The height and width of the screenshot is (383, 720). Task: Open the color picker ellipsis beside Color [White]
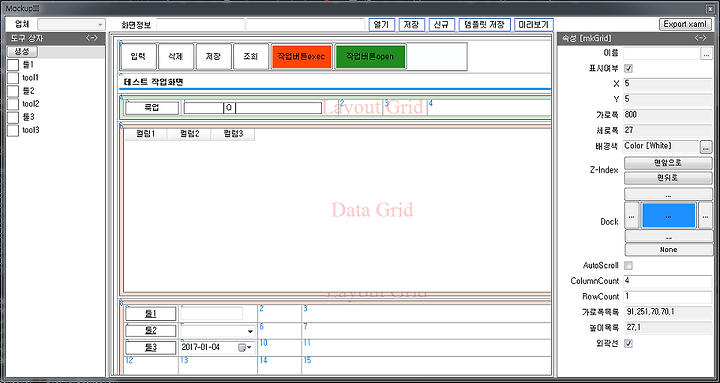tap(706, 147)
